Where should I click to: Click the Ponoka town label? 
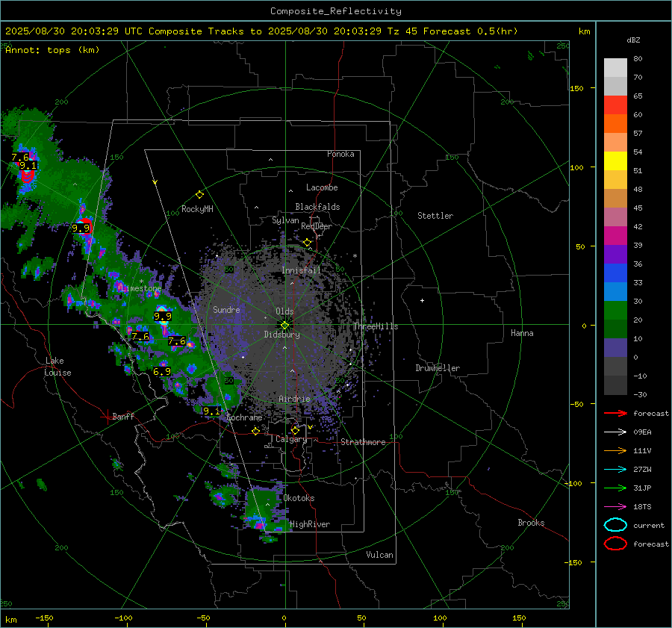coord(340,154)
